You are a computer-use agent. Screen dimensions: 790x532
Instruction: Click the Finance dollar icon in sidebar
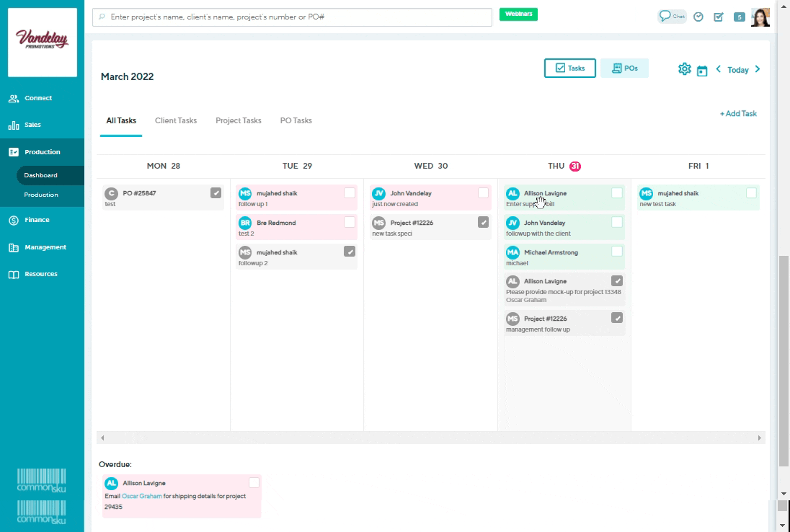14,220
